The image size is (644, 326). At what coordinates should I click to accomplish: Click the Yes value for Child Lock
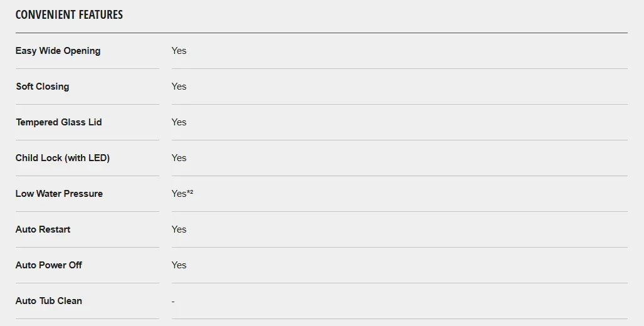click(x=179, y=158)
